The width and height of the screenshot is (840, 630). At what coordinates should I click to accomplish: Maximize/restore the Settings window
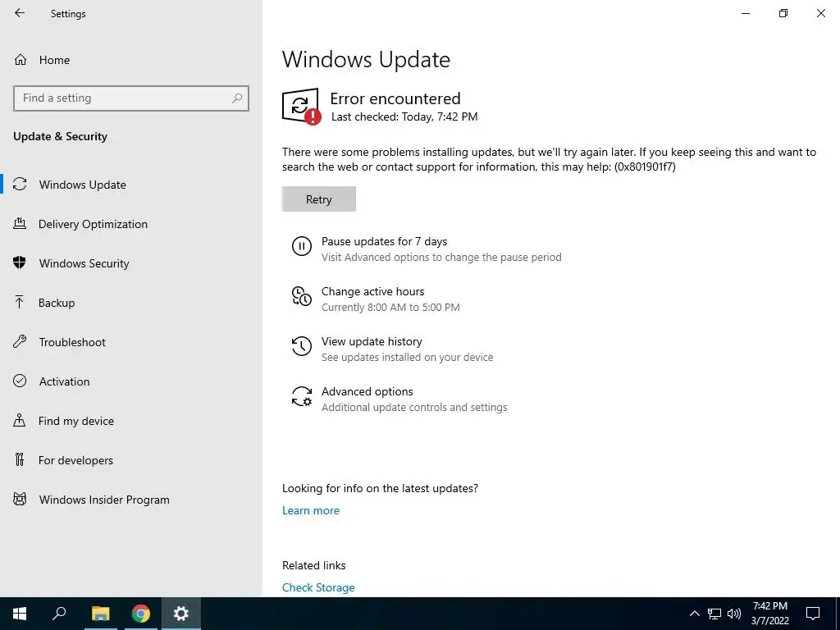(783, 13)
